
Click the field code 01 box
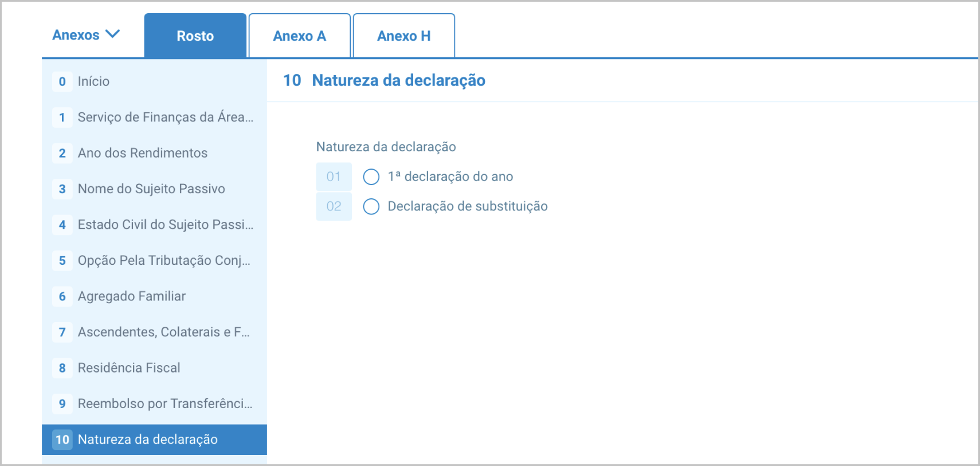tap(334, 177)
